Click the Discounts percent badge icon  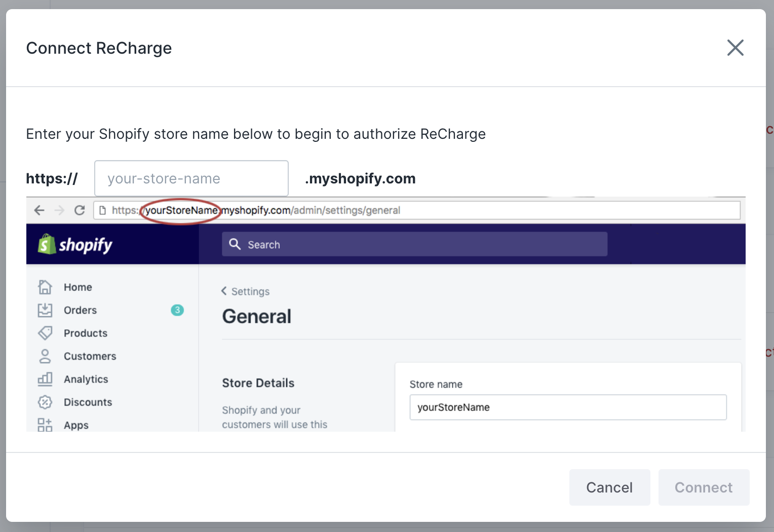[x=45, y=402]
